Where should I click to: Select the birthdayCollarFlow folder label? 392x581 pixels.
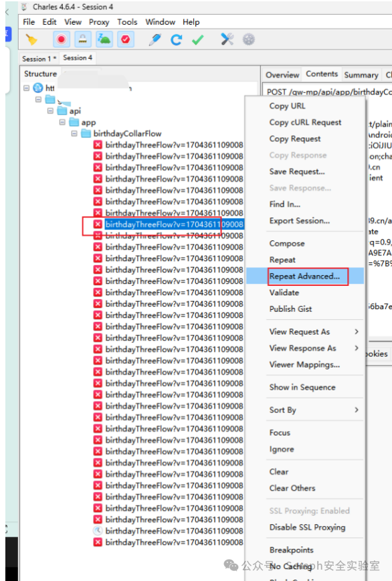pos(127,133)
